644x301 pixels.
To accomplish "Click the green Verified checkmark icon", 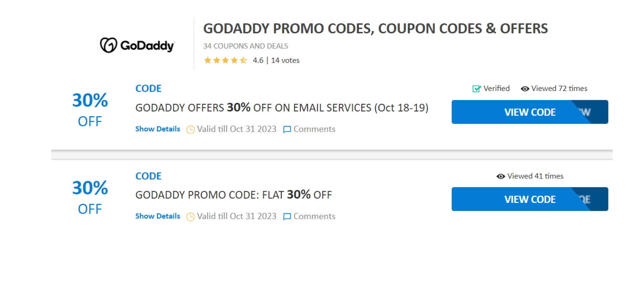I will click(x=476, y=89).
